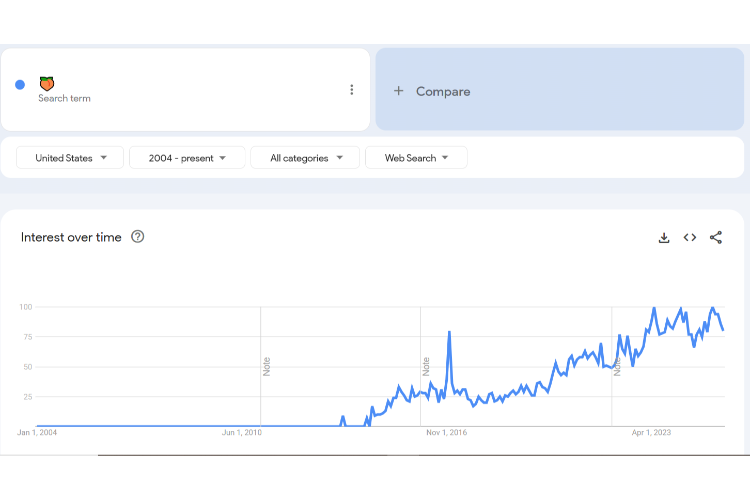This screenshot has height=500, width=750.
Task: Click the "Search term" label under the emoji
Action: [x=64, y=99]
